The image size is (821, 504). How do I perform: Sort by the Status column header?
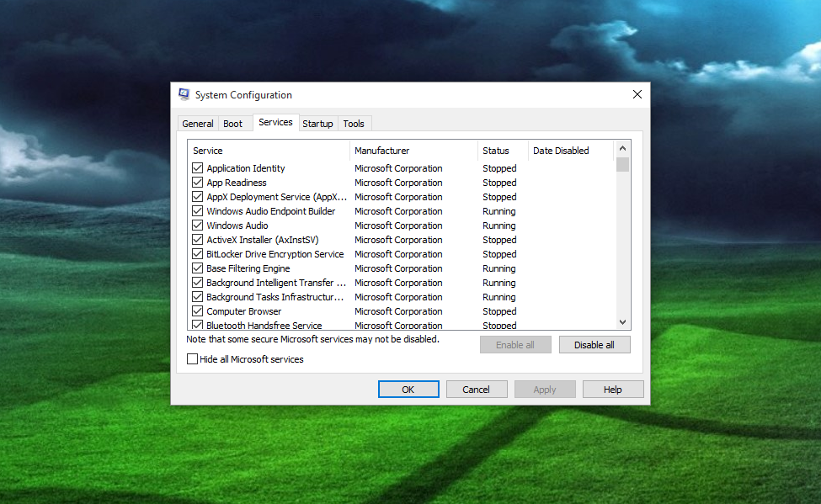[x=503, y=151]
